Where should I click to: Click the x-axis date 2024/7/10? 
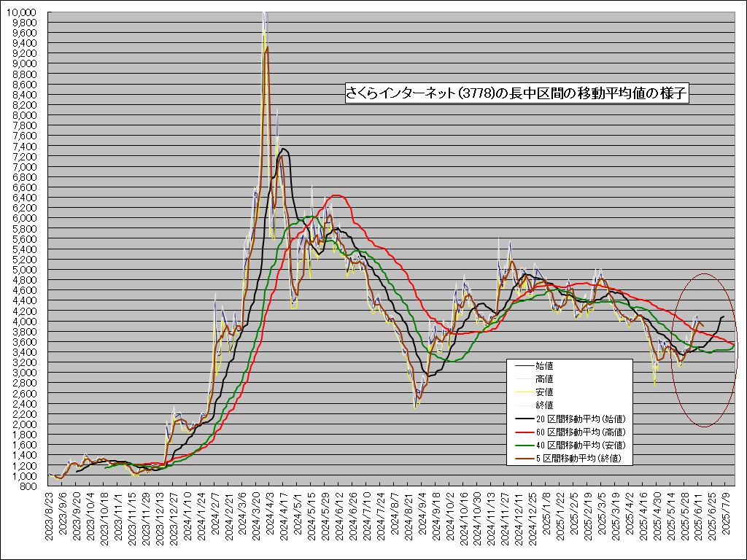tap(367, 518)
